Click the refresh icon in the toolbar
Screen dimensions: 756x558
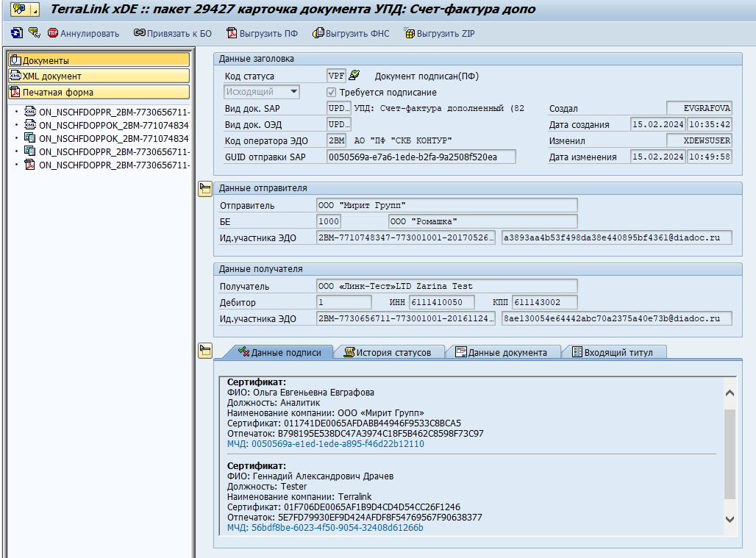[x=16, y=33]
